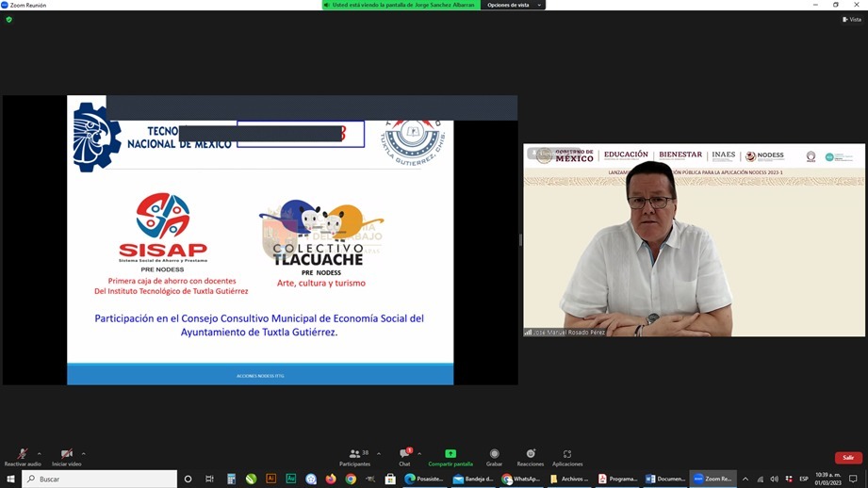The height and width of the screenshot is (488, 868).
Task: Switch to Word Documento window
Action: point(666,479)
